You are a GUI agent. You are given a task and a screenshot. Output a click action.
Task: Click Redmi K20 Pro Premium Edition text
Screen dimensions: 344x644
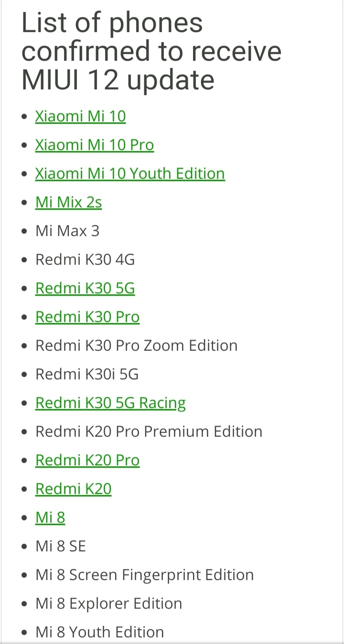149,431
